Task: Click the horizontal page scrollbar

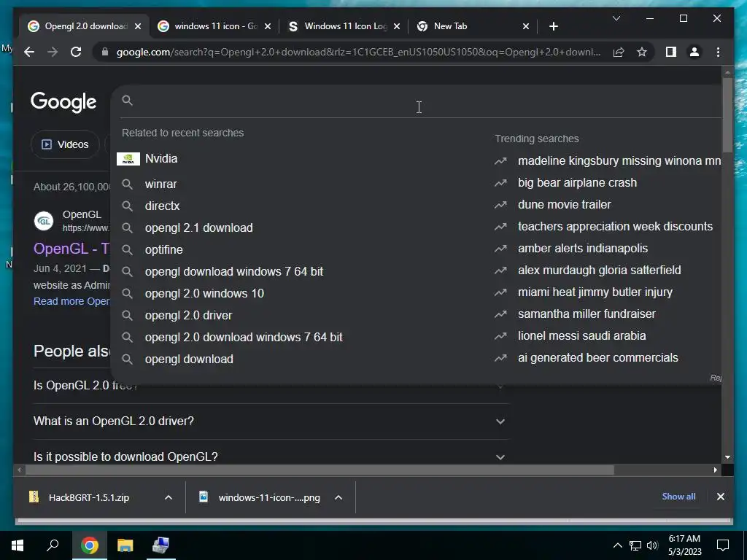Action: [320, 470]
